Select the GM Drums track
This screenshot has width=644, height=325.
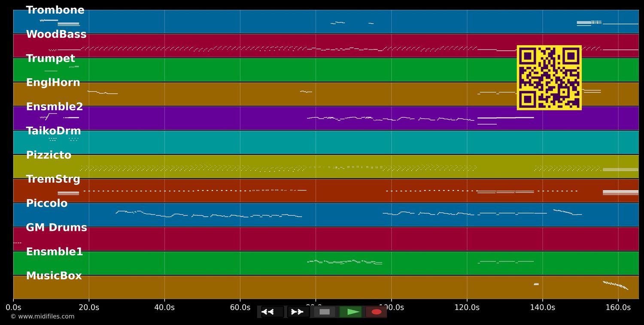pyautogui.click(x=56, y=228)
